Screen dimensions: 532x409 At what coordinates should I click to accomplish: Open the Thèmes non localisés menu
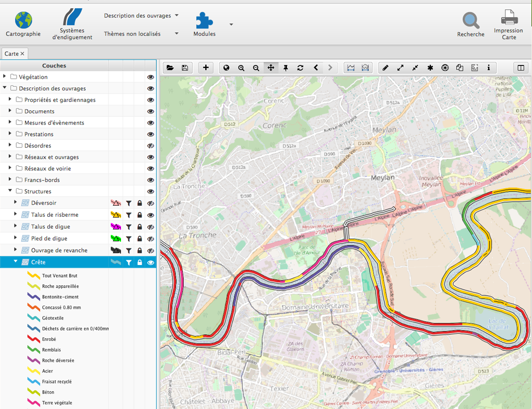tap(141, 34)
